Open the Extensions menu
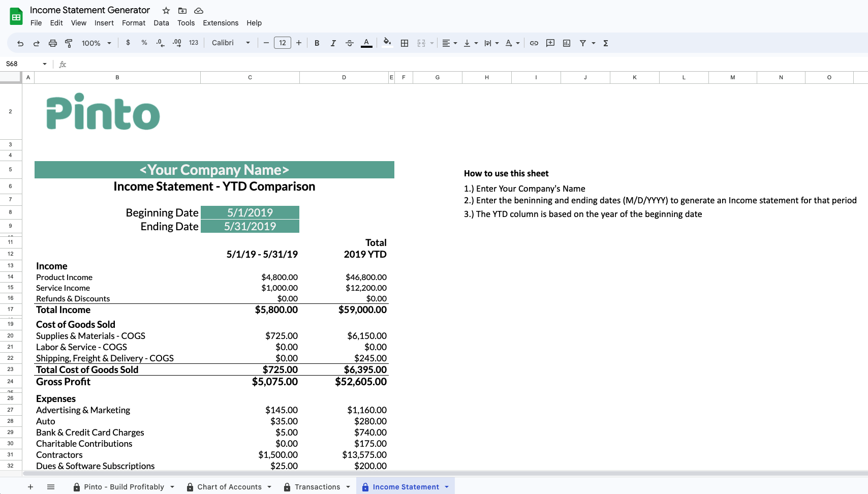This screenshot has width=868, height=494. pos(221,23)
